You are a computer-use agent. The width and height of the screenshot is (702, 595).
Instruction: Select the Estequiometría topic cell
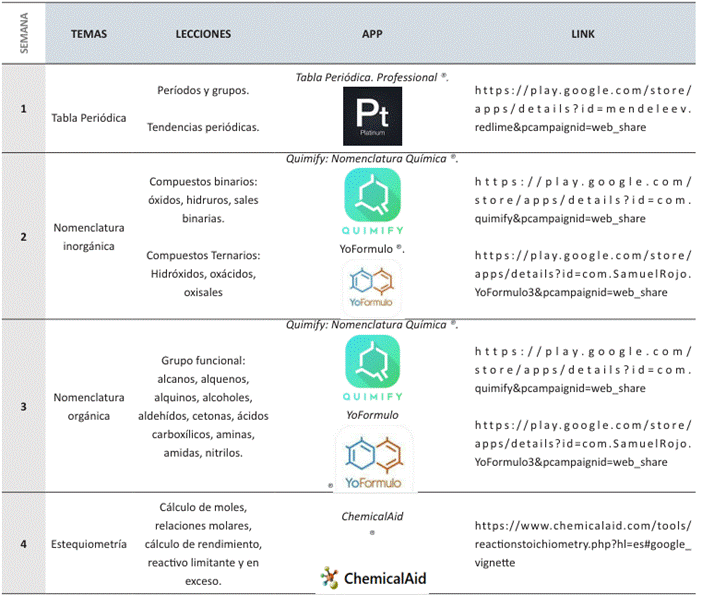(x=89, y=544)
